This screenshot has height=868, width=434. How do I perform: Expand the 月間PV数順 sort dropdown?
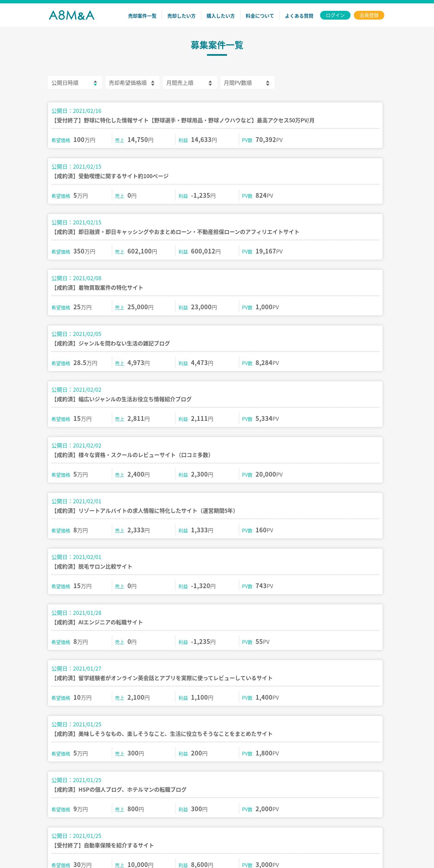click(x=247, y=82)
